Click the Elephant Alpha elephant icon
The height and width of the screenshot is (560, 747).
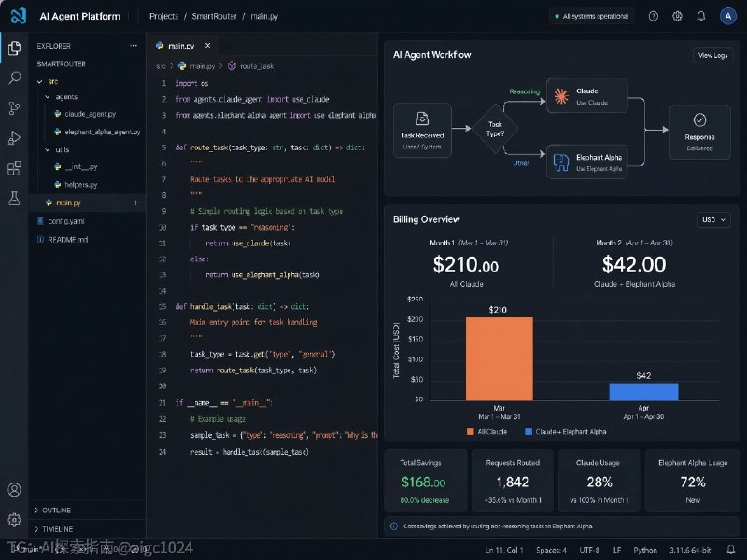(561, 161)
